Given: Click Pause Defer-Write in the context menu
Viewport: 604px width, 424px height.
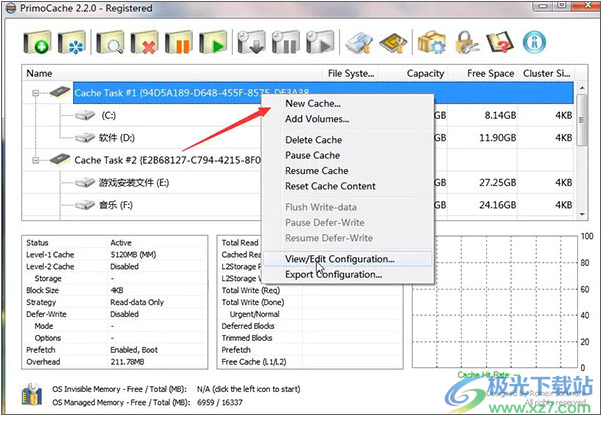Looking at the screenshot, I should coord(325,223).
